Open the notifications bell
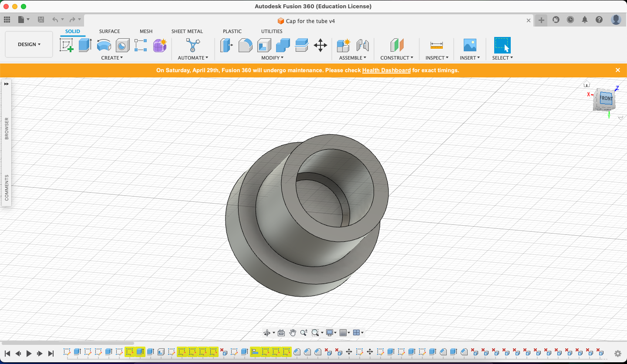Screen dimensions: 627x364 tap(585, 20)
